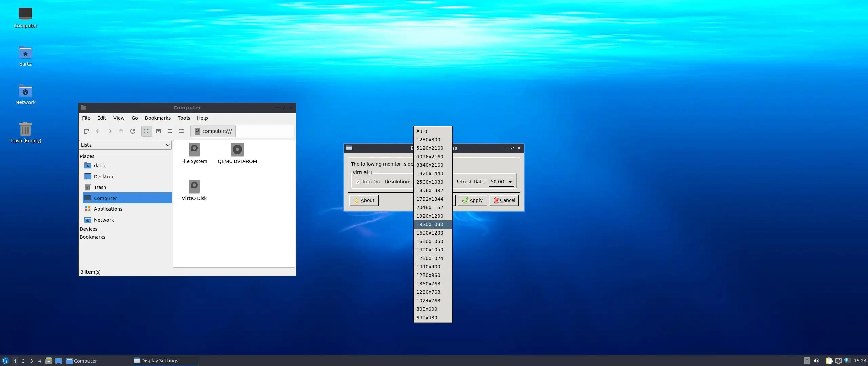This screenshot has height=366, width=868.
Task: Open the volume control tray icon
Action: click(x=816, y=361)
